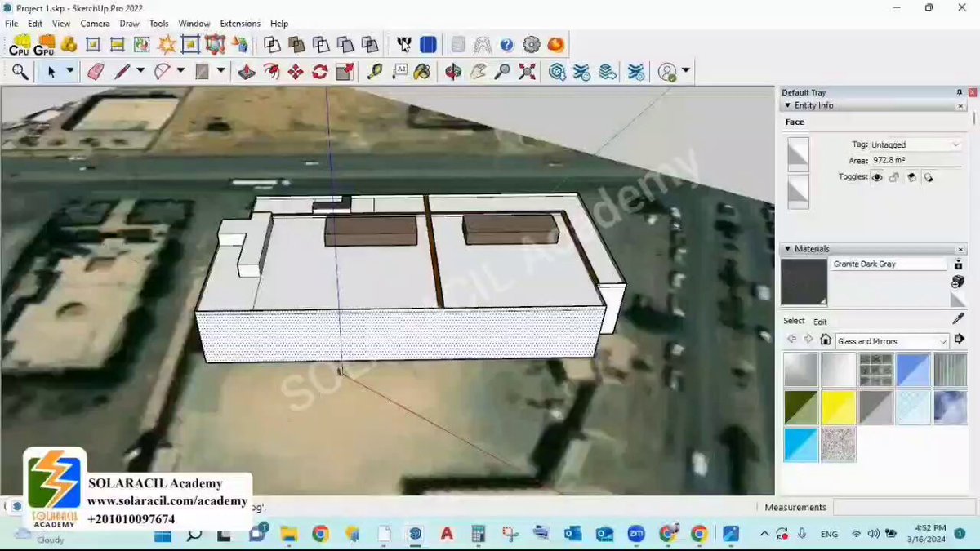Viewport: 980px width, 551px height.
Task: Activate the Scale tool
Action: (x=345, y=72)
